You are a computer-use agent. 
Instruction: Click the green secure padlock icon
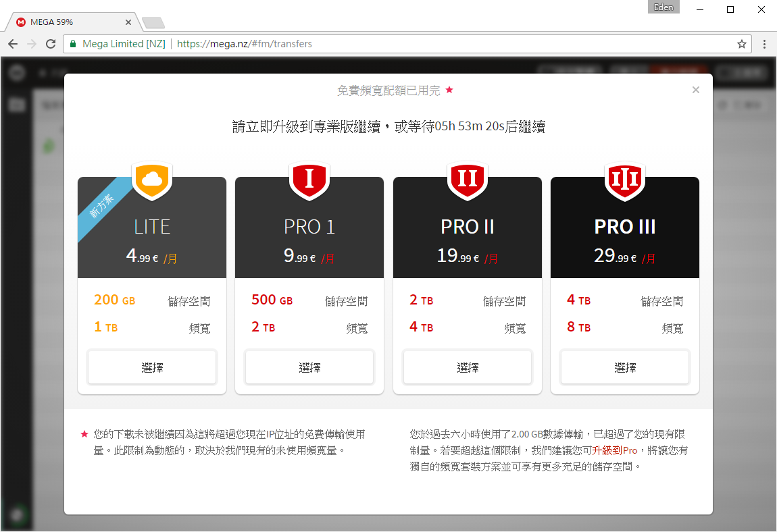coord(73,44)
